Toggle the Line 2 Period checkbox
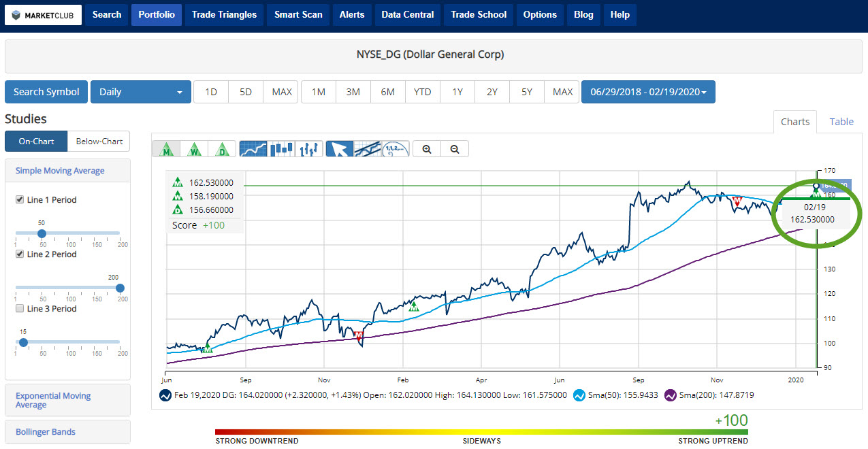Screen dimensions: 868x449 tap(20, 254)
